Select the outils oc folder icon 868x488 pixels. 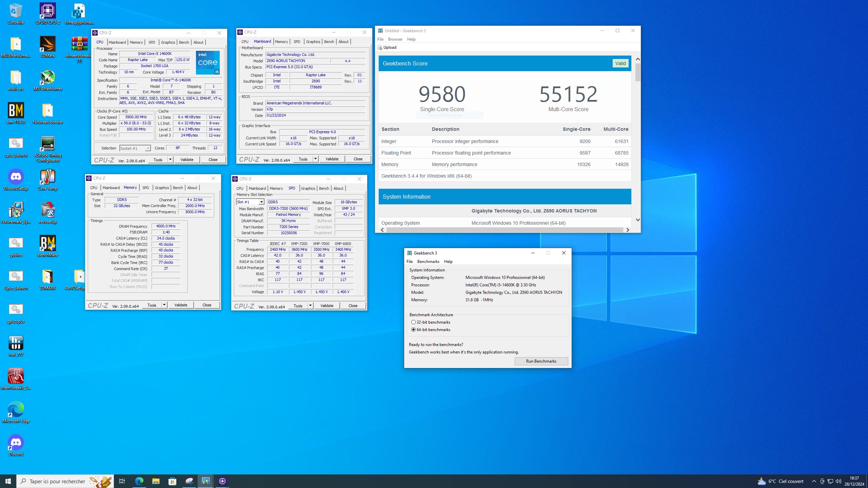point(16,80)
